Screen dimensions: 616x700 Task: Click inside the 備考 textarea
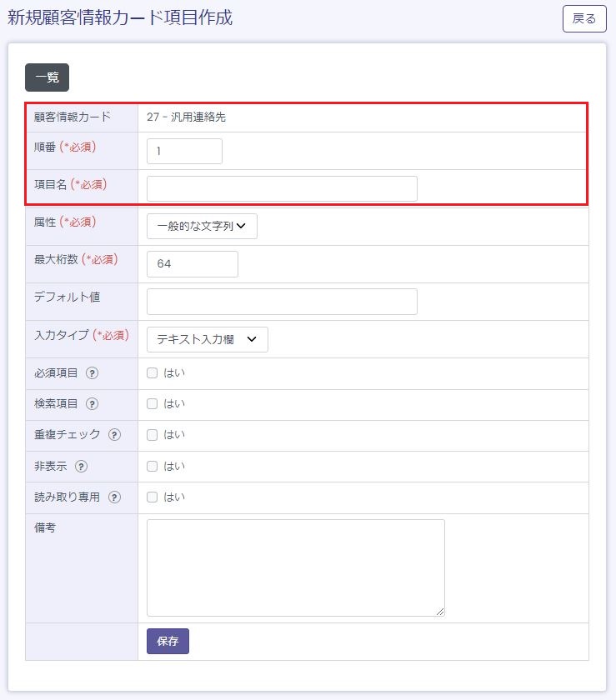click(x=295, y=567)
